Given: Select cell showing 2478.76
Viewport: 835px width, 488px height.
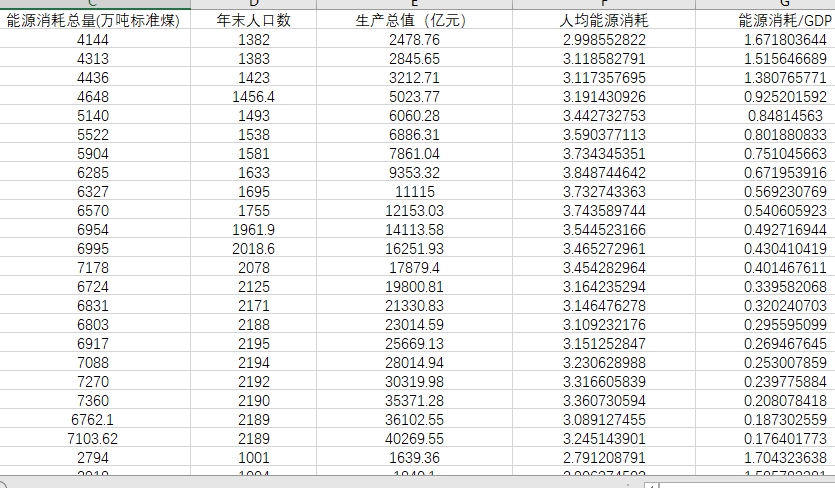Looking at the screenshot, I should [x=414, y=39].
